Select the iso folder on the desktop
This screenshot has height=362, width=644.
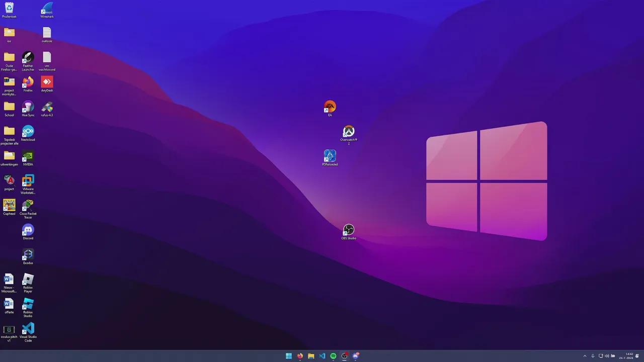click(9, 35)
